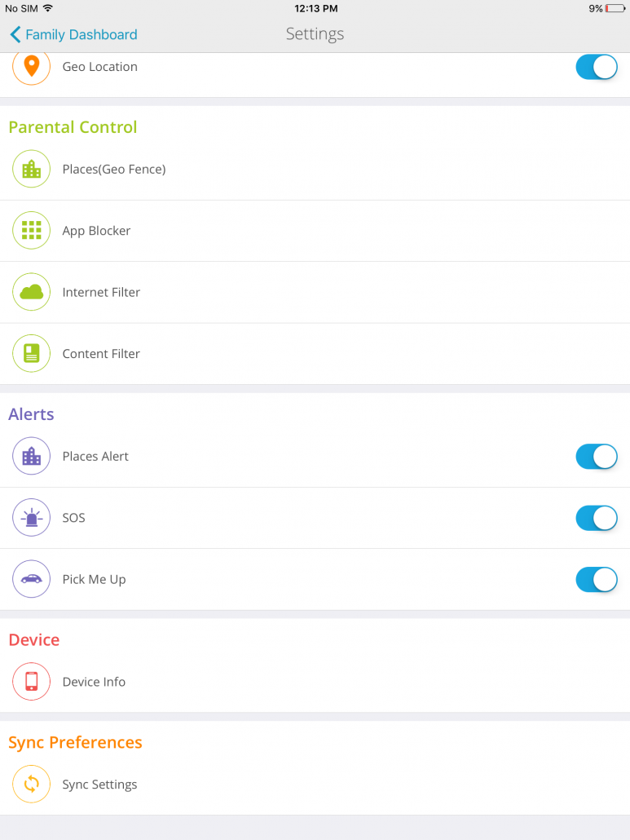Open the Device Info settings row
This screenshot has width=630, height=840.
pos(245,682)
